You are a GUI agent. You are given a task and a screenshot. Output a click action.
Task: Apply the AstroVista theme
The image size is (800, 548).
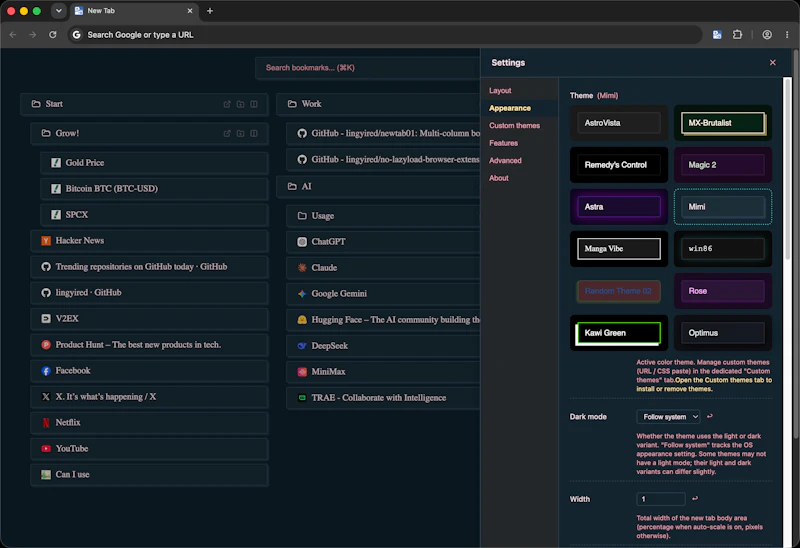coord(619,123)
